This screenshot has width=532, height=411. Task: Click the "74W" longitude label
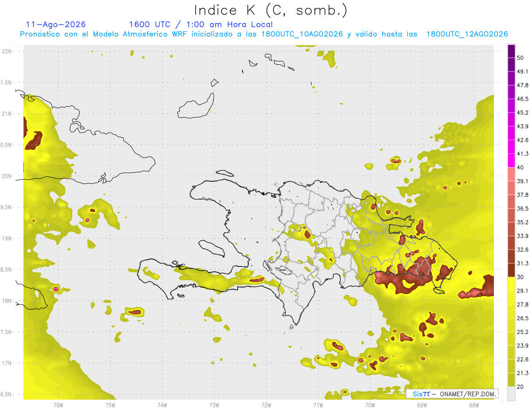[162, 405]
